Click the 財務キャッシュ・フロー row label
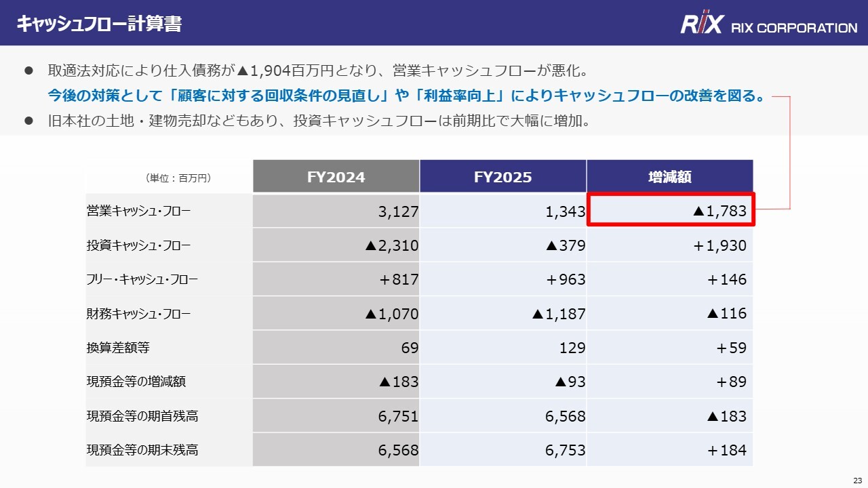Image resolution: width=868 pixels, height=488 pixels. (x=139, y=313)
